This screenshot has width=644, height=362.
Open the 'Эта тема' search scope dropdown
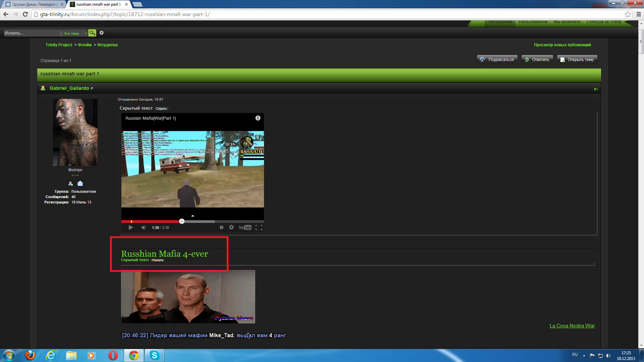coord(74,33)
